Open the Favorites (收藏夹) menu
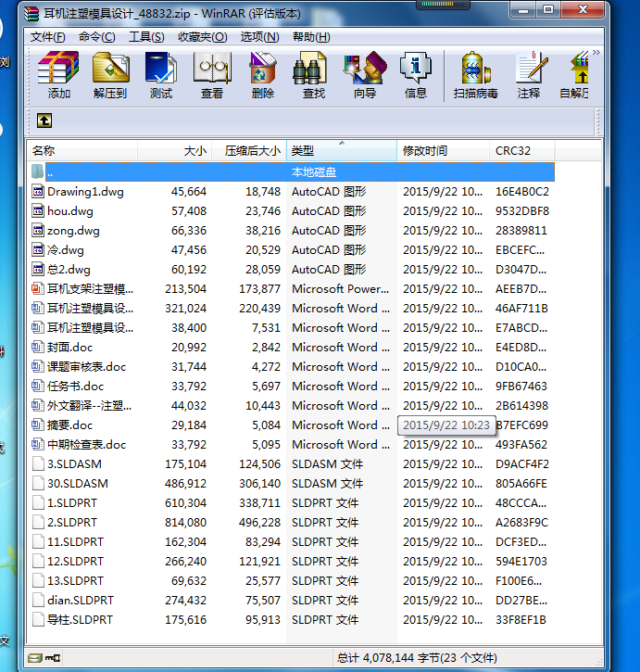 point(203,37)
